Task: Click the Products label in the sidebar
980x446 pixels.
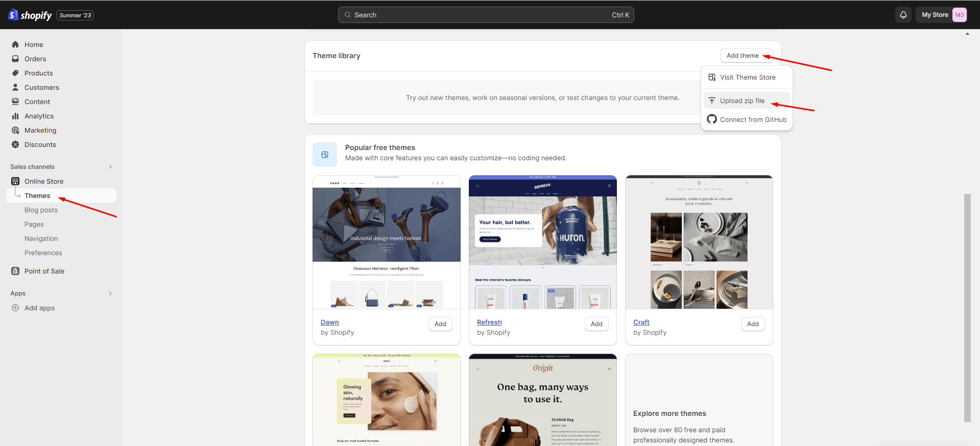Action: click(x=39, y=73)
